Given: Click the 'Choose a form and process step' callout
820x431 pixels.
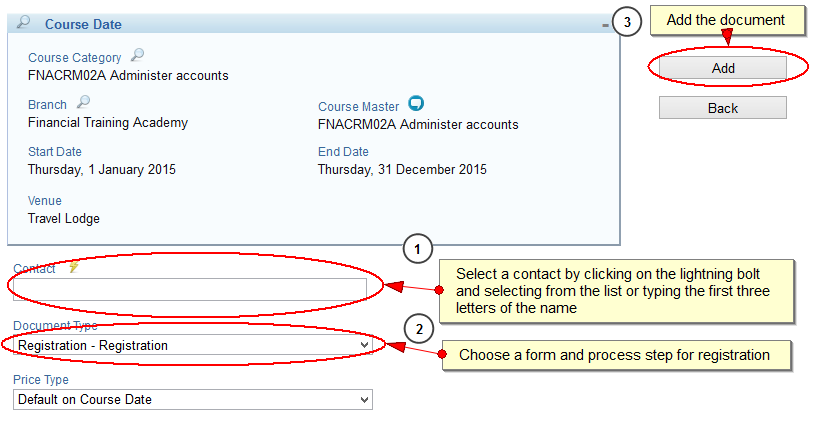Looking at the screenshot, I should point(616,355).
